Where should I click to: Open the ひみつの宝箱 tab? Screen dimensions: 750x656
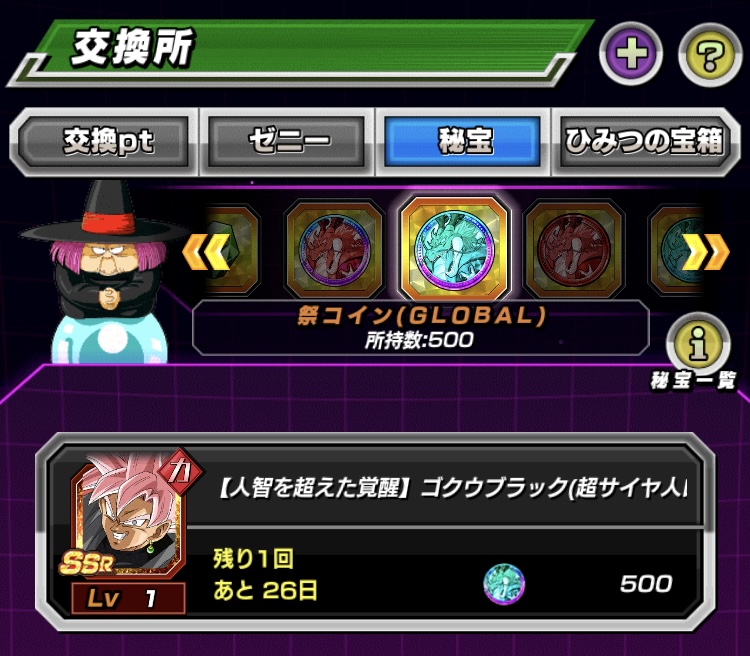[644, 142]
